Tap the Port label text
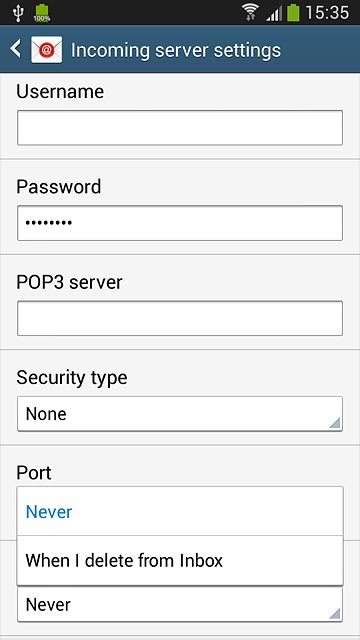360x640 pixels. tap(34, 473)
